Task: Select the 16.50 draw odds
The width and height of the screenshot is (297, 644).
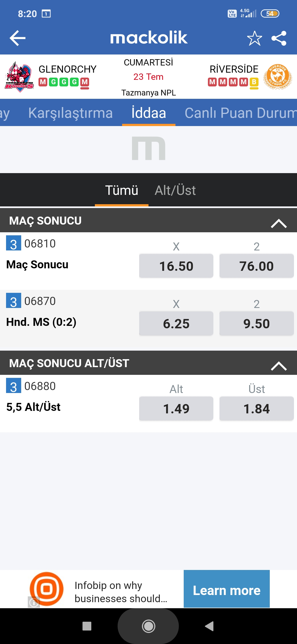Action: click(176, 266)
